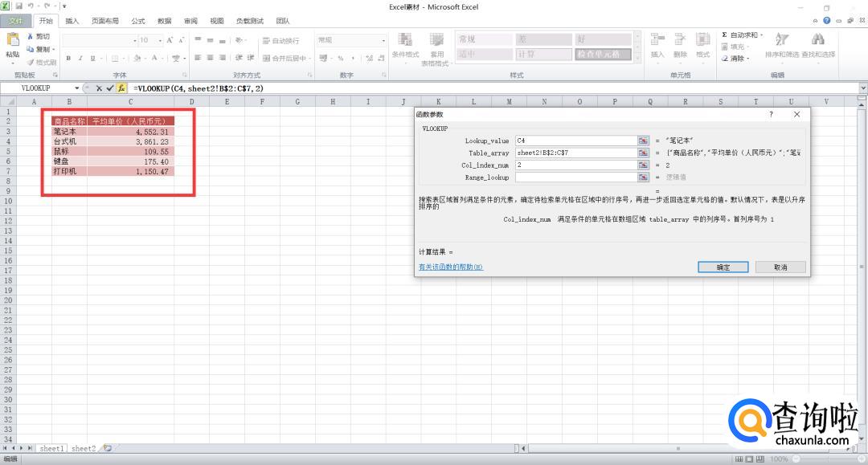Expand the Name Box function dropdown
Image resolution: width=868 pixels, height=465 pixels.
coord(77,88)
